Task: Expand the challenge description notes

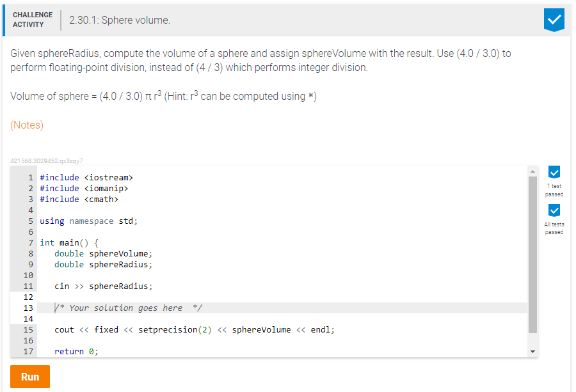Action: [x=26, y=125]
